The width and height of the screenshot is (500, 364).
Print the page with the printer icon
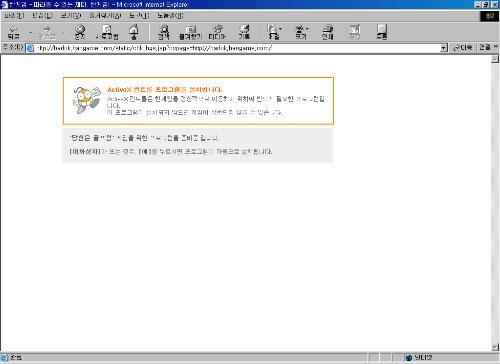coord(328,32)
